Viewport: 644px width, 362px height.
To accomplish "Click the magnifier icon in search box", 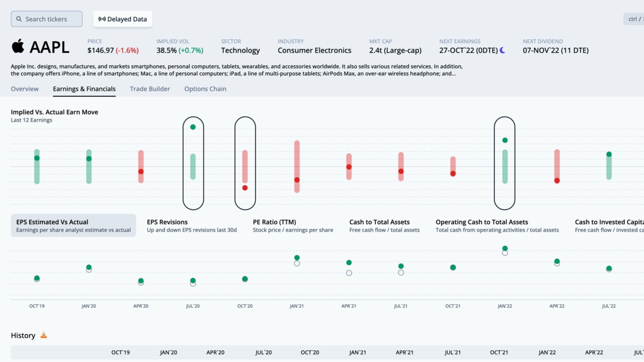I will pyautogui.click(x=19, y=19).
